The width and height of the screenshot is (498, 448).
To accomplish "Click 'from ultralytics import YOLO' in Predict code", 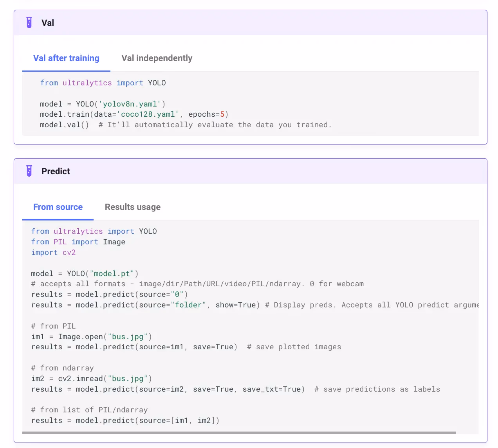I will click(94, 231).
